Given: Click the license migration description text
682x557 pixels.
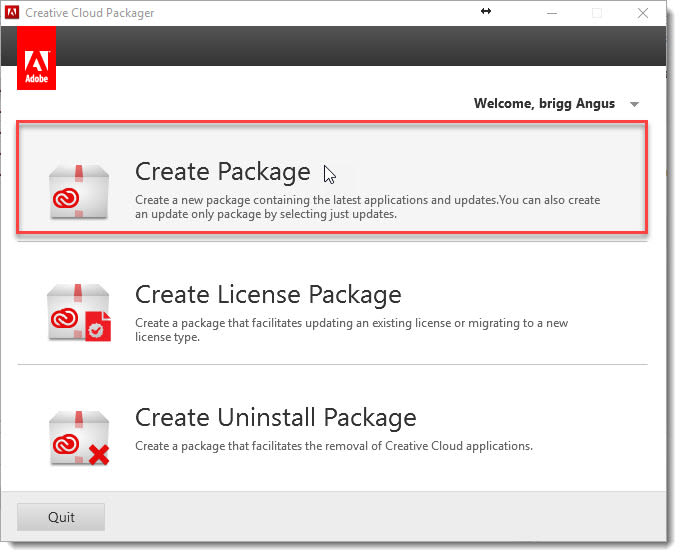Looking at the screenshot, I should coord(351,330).
